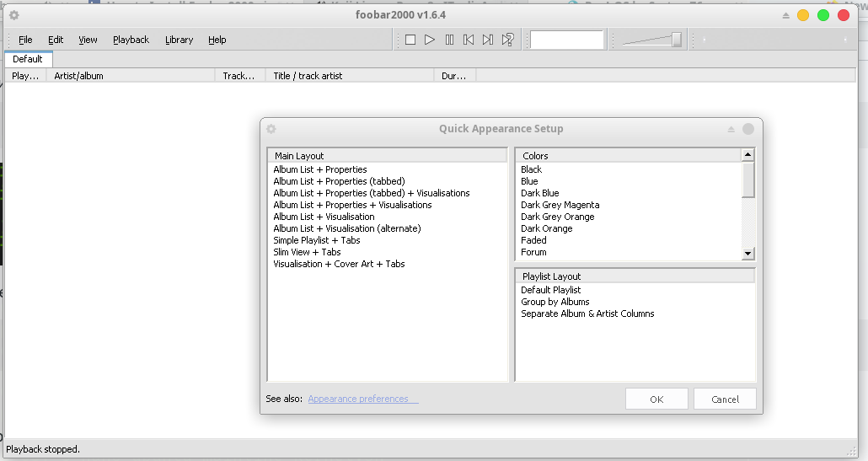Click the seekbar in the toolbar

point(774,40)
